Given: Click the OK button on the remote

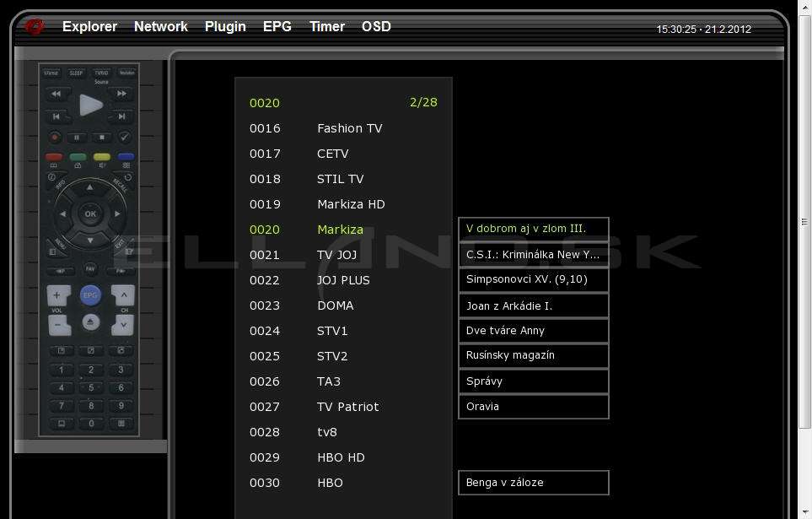Looking at the screenshot, I should [90, 214].
